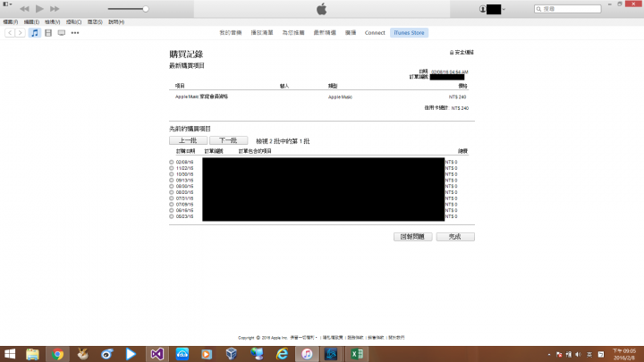Screen dimensions: 644x362
Task: Open File Explorer from taskbar
Action: pos(32,354)
